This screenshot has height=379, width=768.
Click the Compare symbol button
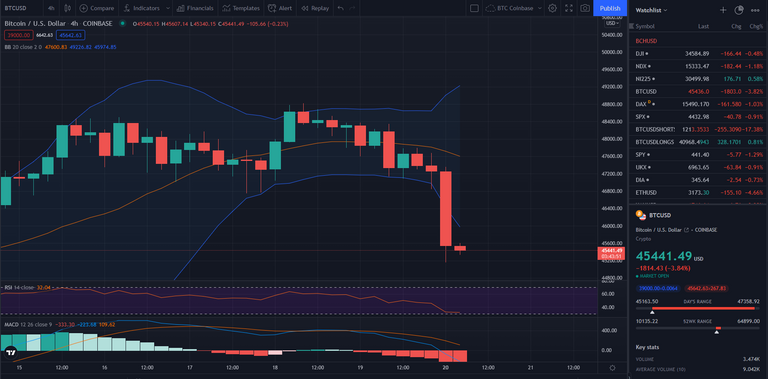96,8
